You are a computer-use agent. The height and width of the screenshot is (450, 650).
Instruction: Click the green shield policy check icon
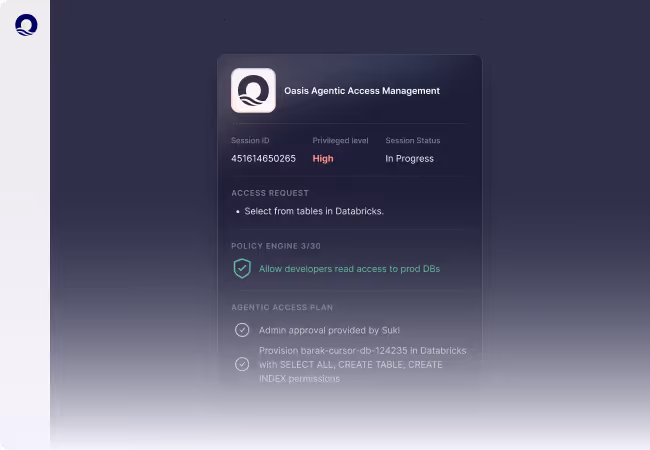pyautogui.click(x=242, y=269)
